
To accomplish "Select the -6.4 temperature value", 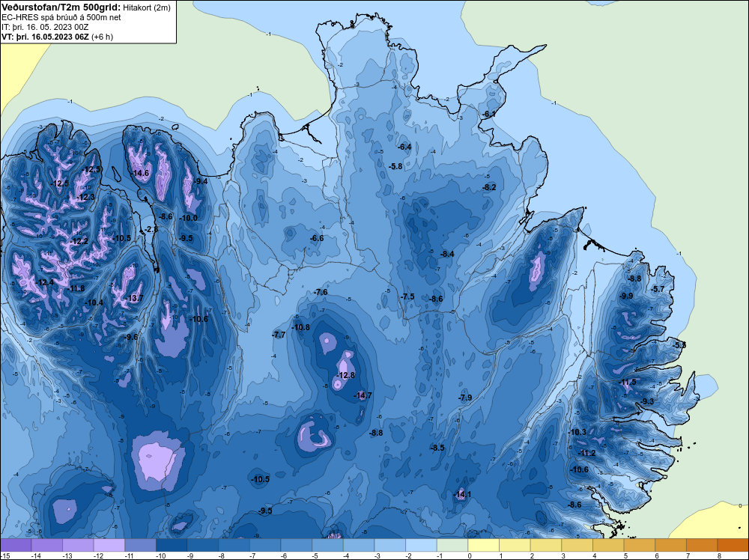I will (404, 147).
